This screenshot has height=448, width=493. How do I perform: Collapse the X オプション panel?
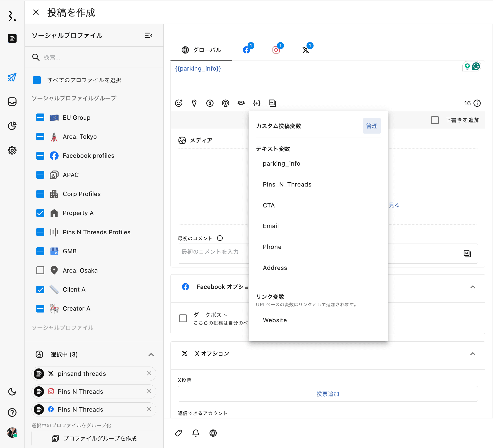point(473,354)
